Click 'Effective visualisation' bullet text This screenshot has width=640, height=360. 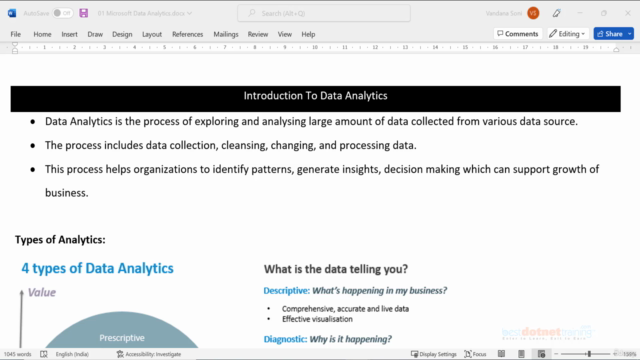coord(317,319)
